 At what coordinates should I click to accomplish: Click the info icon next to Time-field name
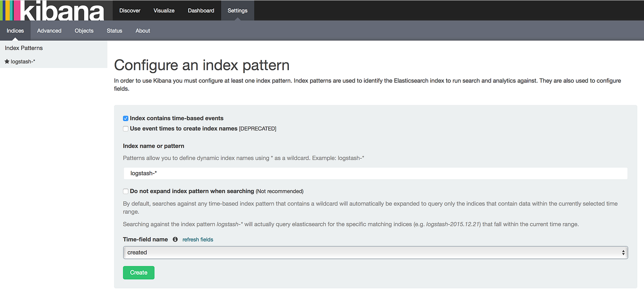pyautogui.click(x=175, y=240)
